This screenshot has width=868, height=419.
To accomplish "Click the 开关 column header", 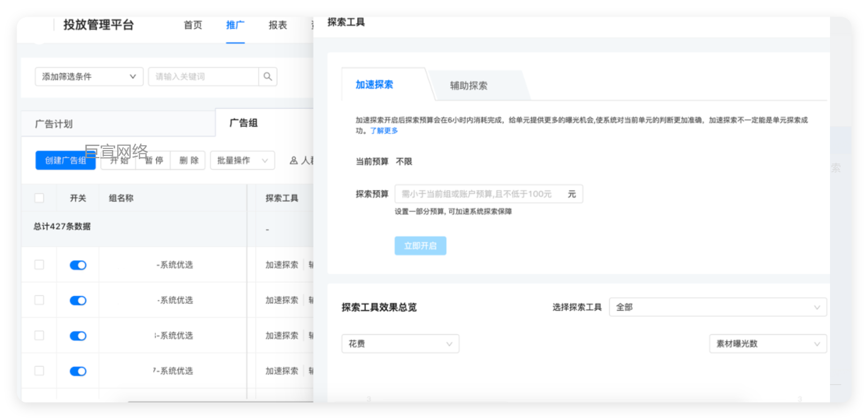I will (x=78, y=198).
